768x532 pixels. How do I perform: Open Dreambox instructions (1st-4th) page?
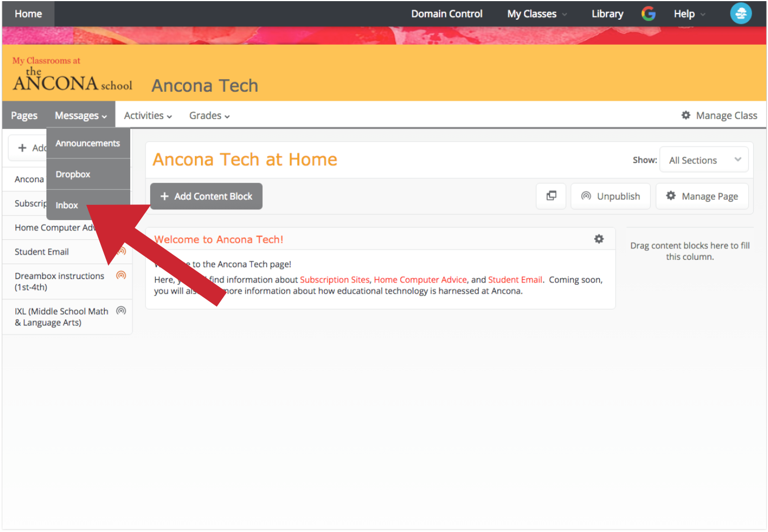(59, 281)
